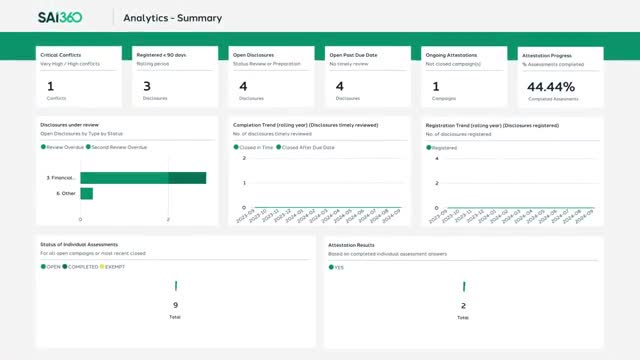Toggle the Closed After Due Date legend
The width and height of the screenshot is (640, 360).
[x=305, y=147]
